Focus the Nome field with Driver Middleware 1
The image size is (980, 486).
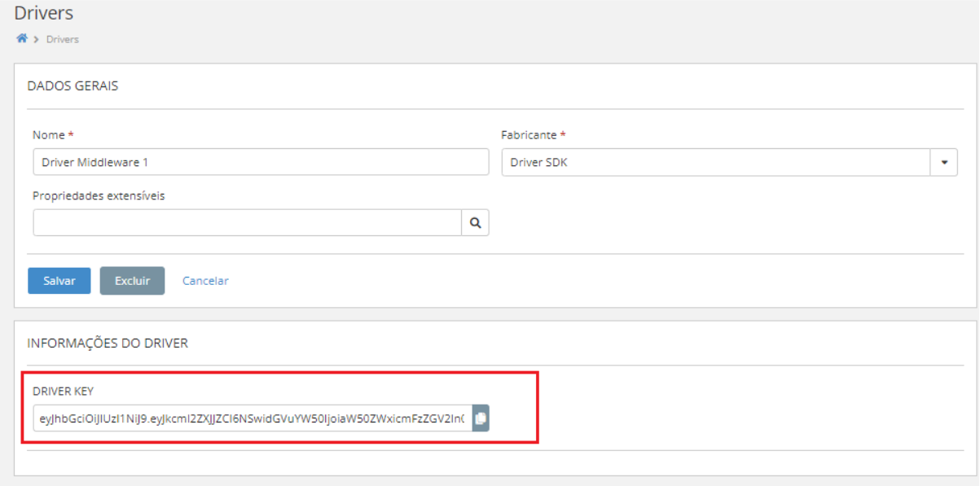pyautogui.click(x=261, y=162)
